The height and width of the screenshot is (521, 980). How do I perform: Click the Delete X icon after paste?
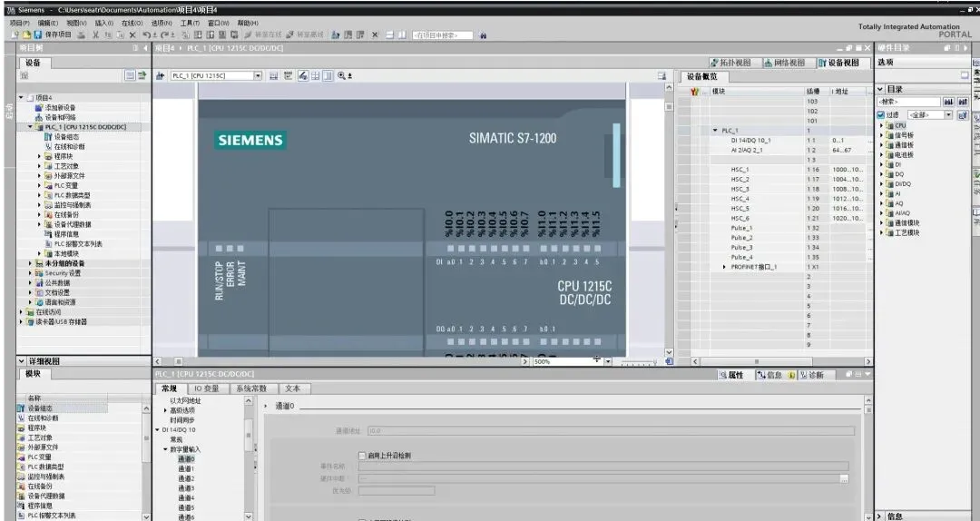tap(132, 35)
